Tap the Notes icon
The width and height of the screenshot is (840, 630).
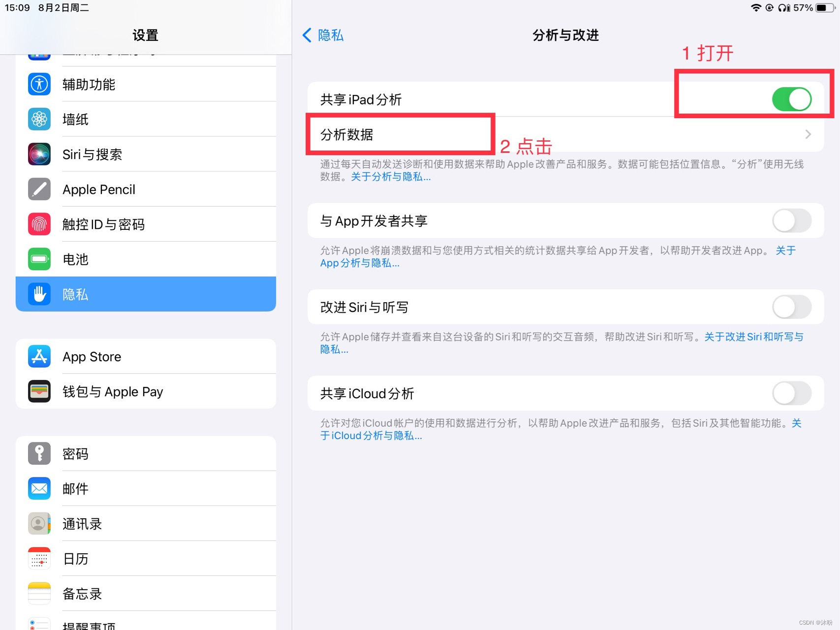(39, 593)
